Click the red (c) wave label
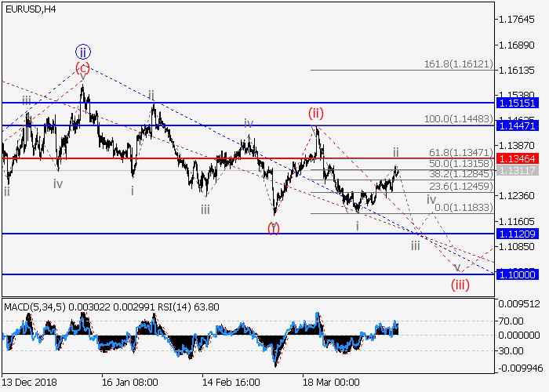The width and height of the screenshot is (549, 392). click(x=82, y=67)
